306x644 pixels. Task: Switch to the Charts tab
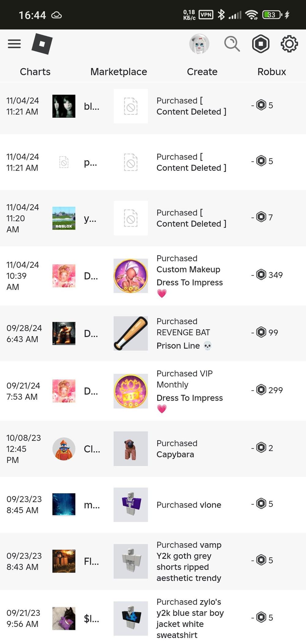tap(35, 72)
